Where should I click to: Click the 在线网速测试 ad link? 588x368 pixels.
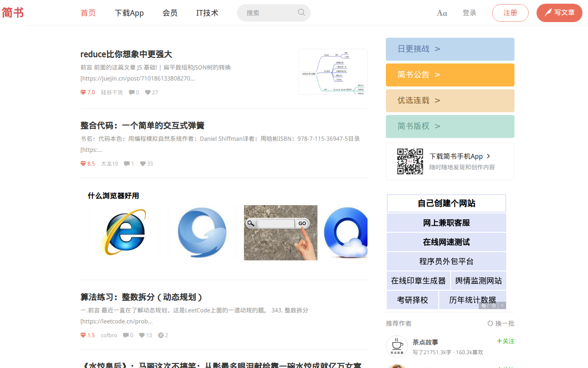[447, 242]
